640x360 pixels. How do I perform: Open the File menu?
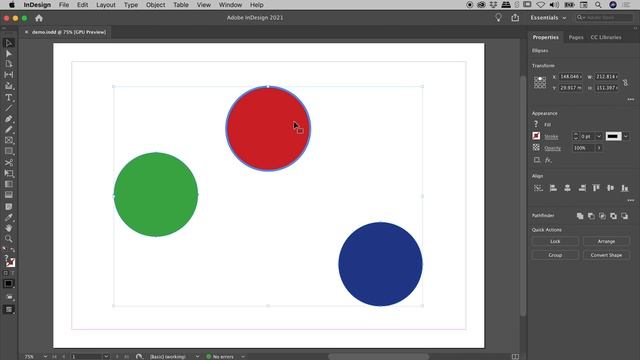pos(64,5)
